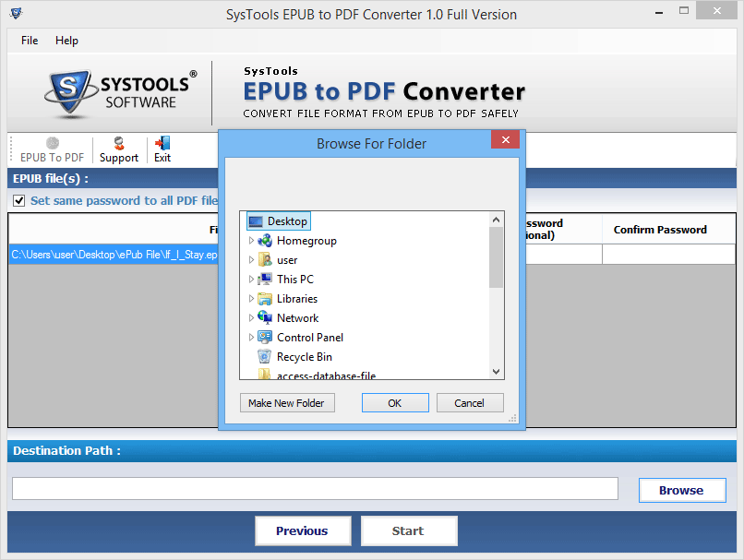Click the This PC computer icon
Image resolution: width=744 pixels, height=560 pixels.
coord(265,280)
